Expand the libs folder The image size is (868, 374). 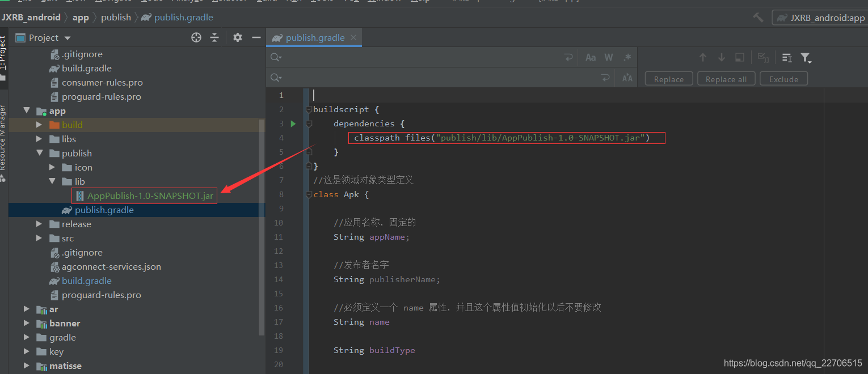39,139
